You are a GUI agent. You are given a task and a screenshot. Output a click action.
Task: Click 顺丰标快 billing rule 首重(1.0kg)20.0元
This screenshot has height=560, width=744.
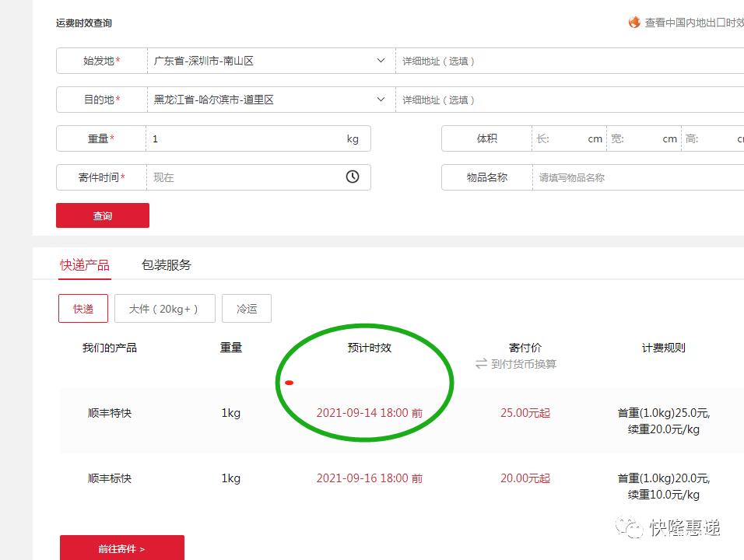pos(664,478)
